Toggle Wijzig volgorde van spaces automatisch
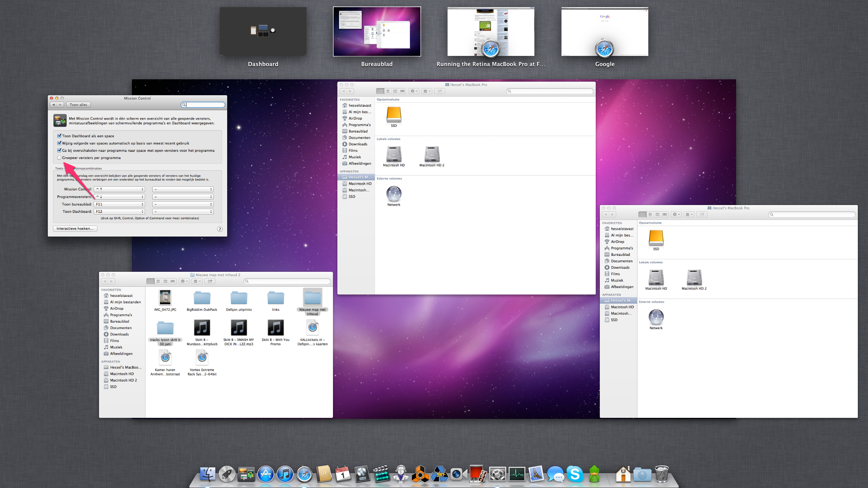 coord(59,143)
